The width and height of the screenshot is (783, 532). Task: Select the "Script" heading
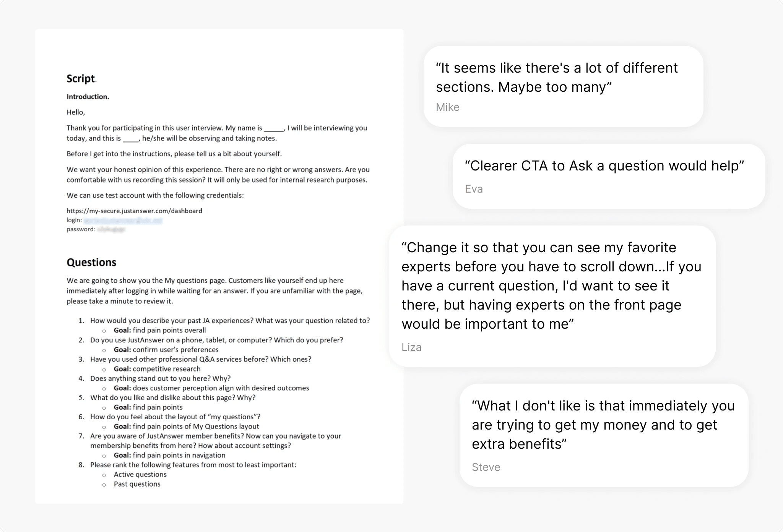(81, 79)
